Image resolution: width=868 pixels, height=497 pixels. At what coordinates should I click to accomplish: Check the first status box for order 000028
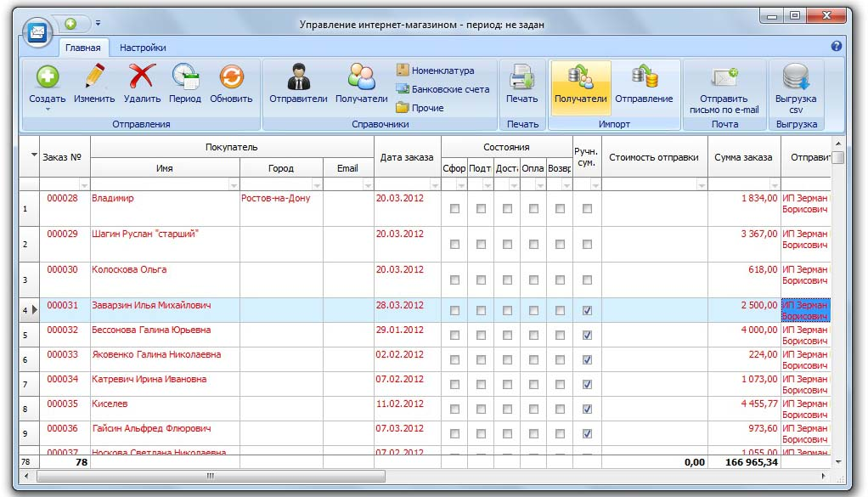(x=454, y=209)
